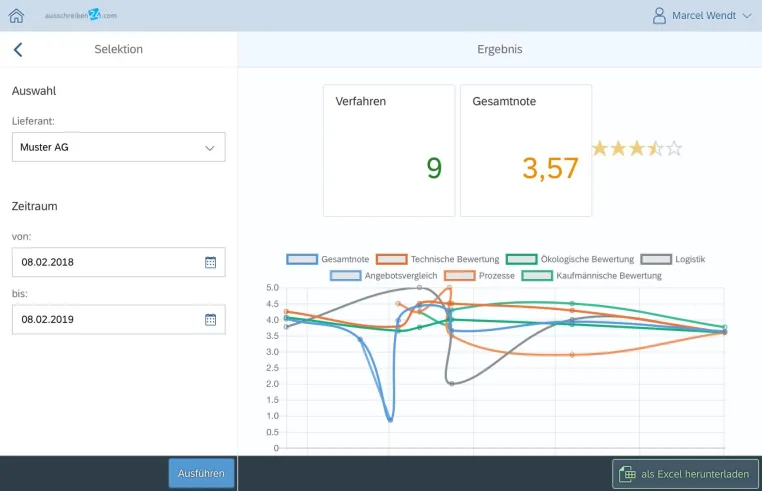Toggle the Angebotsvergleich series in chart legend
Screen dimensions: 762x491
[383, 276]
